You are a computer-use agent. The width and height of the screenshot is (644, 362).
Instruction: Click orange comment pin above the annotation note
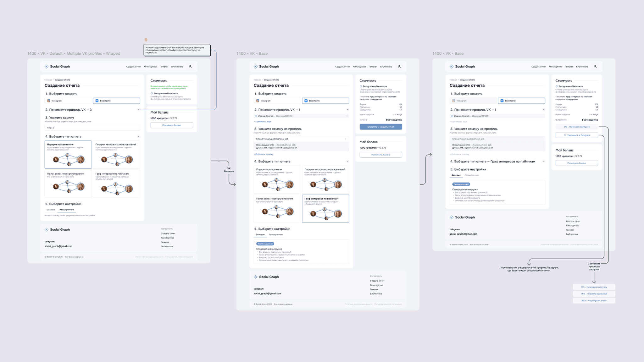click(x=146, y=40)
